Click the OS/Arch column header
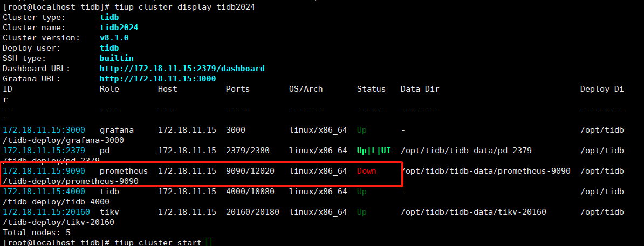Viewport: 644px width, 246px height. point(306,89)
